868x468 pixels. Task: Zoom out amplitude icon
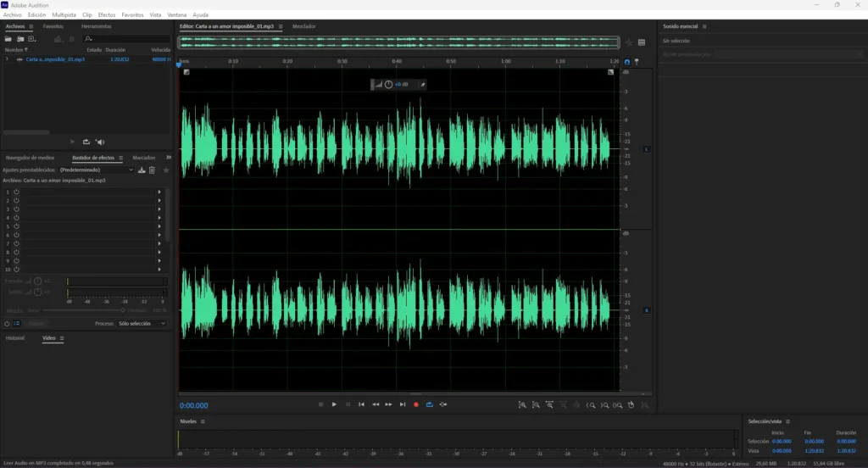536,405
